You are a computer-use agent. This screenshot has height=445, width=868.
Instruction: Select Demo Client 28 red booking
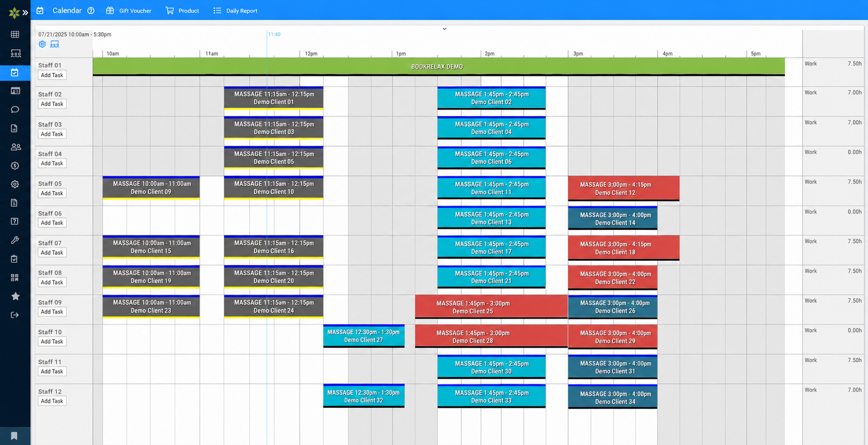click(x=491, y=337)
